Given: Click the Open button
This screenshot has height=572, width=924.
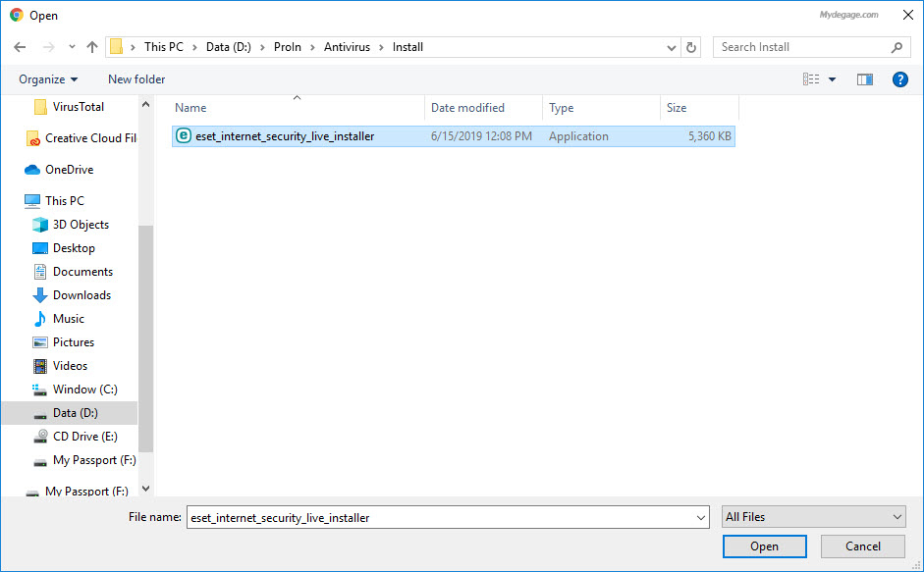Looking at the screenshot, I should coord(764,546).
